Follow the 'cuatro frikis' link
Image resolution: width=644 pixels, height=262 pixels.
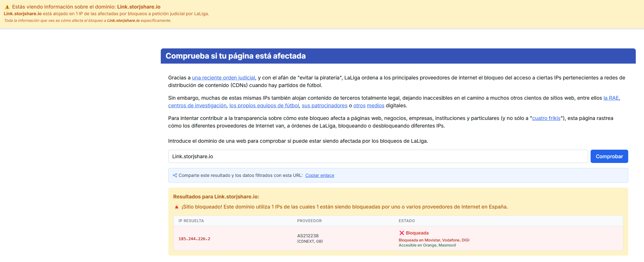(x=546, y=118)
